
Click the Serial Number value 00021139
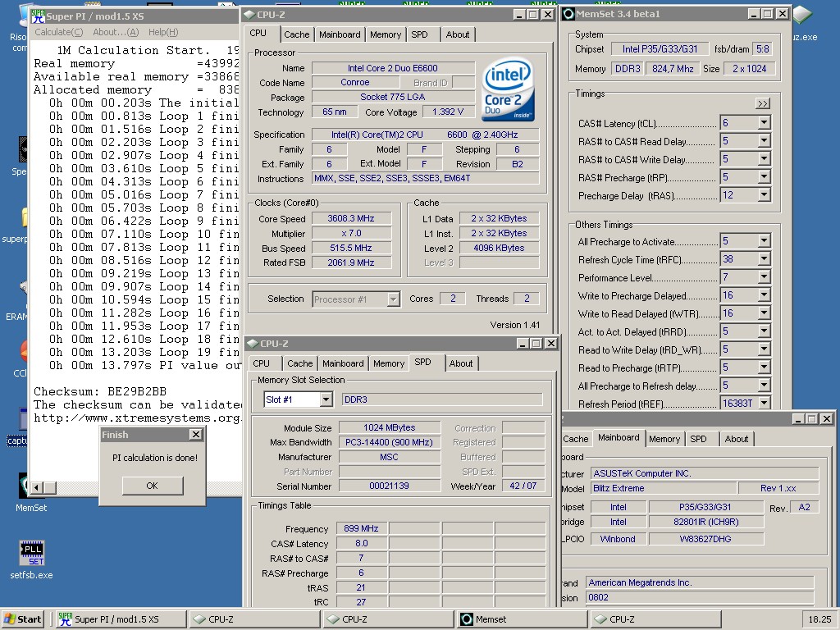click(389, 486)
